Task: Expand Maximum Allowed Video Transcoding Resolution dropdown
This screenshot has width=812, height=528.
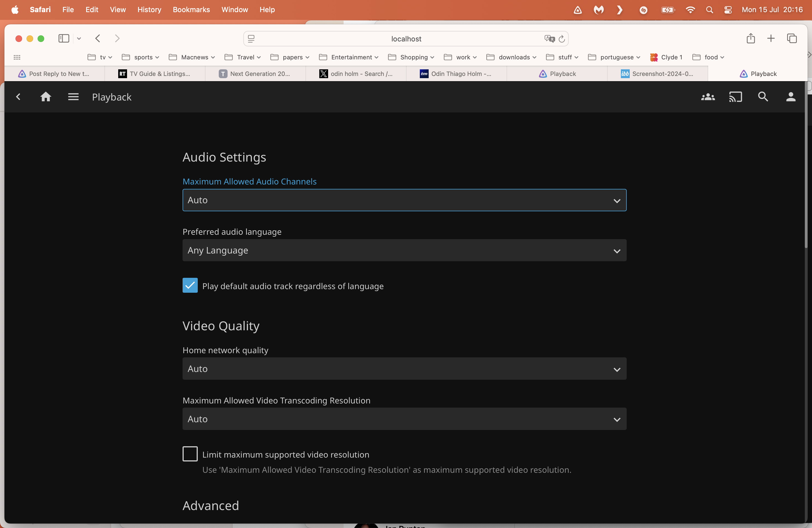Action: [404, 419]
